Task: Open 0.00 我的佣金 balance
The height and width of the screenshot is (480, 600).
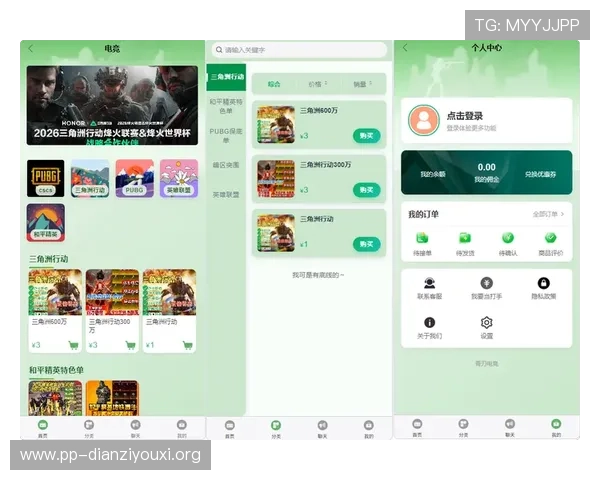Action: 486,172
